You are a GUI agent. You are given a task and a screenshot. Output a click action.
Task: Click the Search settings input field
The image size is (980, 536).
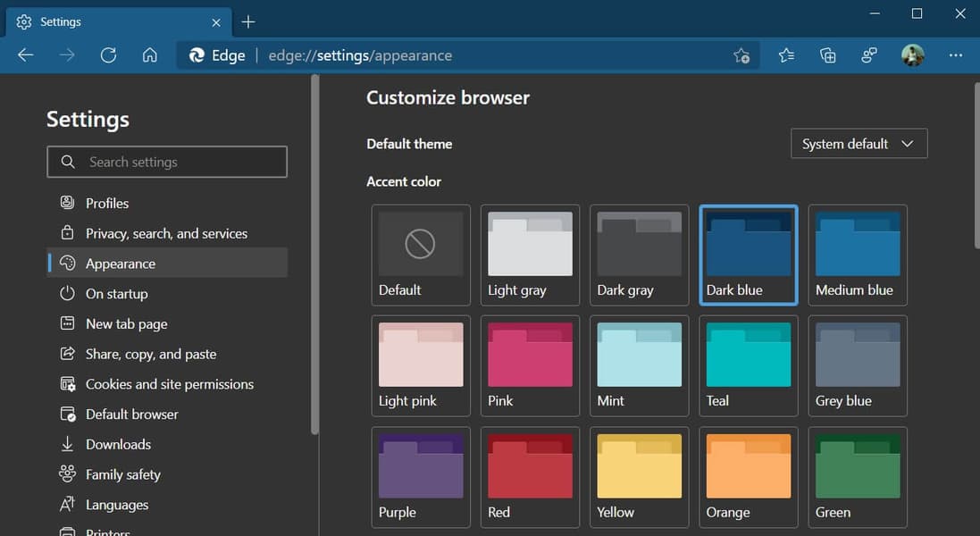tap(167, 162)
